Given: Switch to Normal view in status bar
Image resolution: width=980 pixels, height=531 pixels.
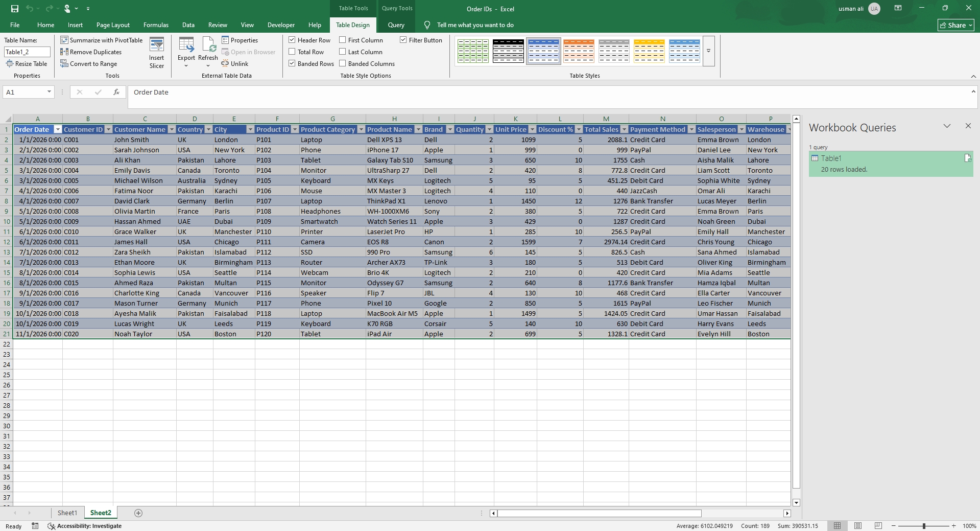Looking at the screenshot, I should click(x=838, y=526).
